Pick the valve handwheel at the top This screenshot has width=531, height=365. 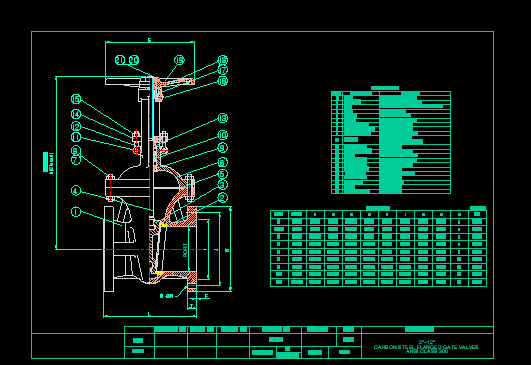point(150,81)
